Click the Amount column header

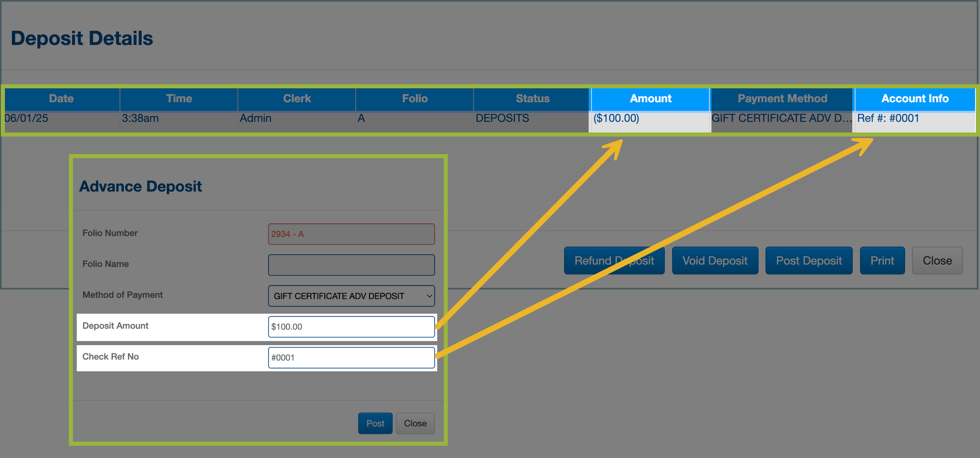click(x=650, y=99)
